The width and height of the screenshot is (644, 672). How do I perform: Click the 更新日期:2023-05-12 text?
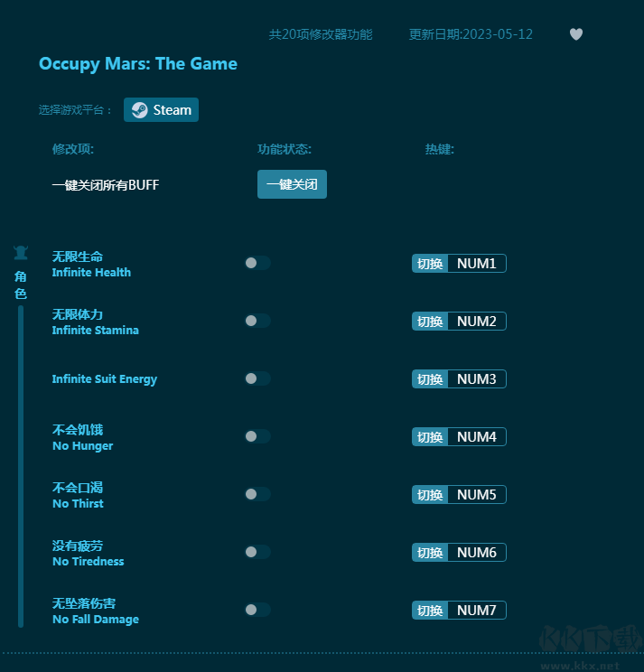(x=471, y=34)
